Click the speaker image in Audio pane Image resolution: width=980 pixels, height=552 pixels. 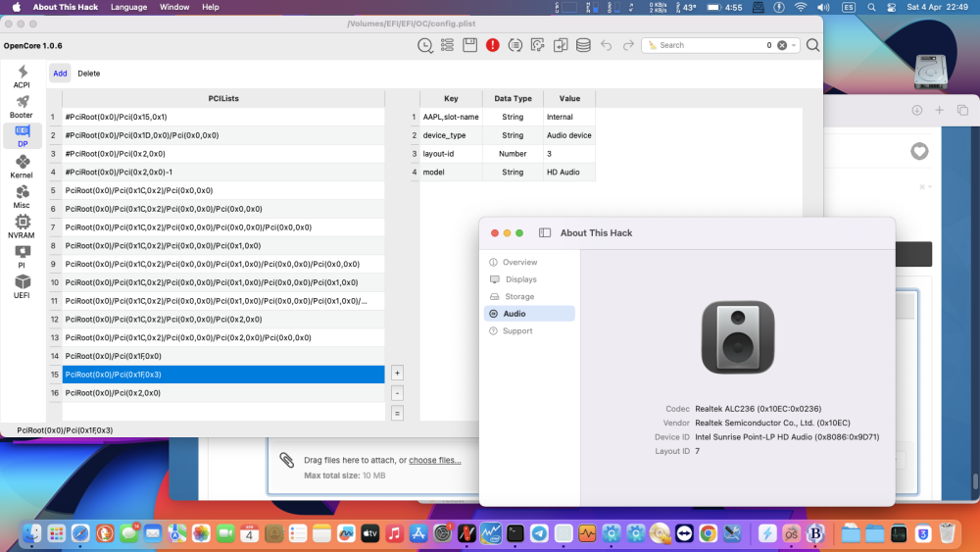pyautogui.click(x=738, y=337)
